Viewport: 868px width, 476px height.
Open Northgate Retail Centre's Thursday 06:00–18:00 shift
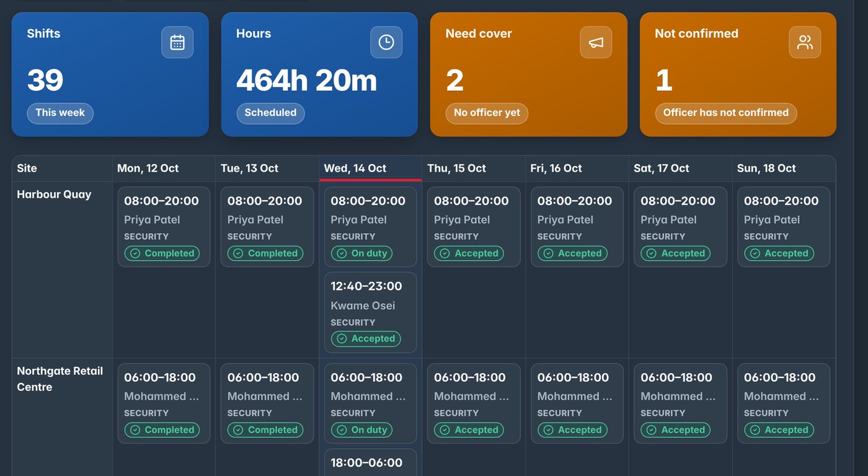(x=474, y=403)
